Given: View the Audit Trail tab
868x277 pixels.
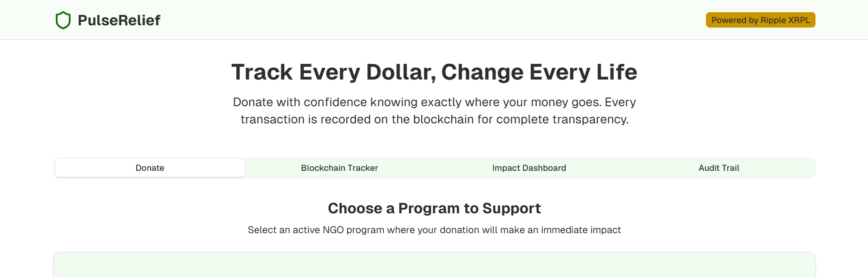Looking at the screenshot, I should click(719, 168).
